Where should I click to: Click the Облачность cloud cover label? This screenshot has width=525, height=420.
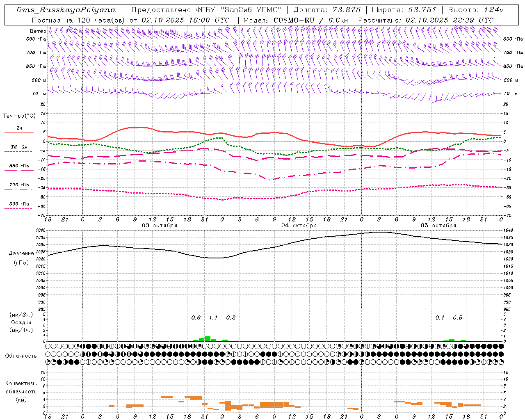[x=21, y=356]
